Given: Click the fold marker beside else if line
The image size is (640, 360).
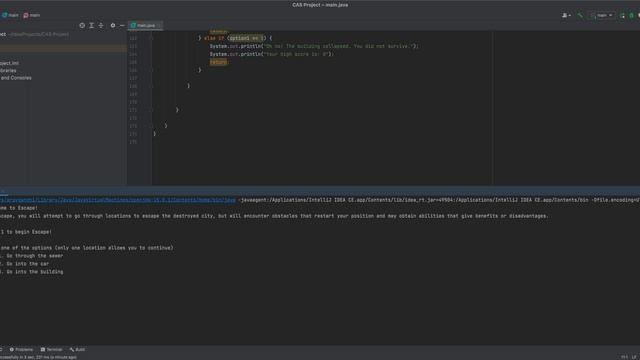Looking at the screenshot, I should point(152,38).
